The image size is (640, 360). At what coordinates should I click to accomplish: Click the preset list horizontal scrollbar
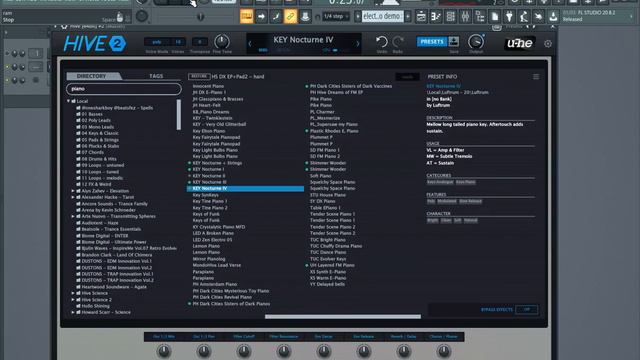click(343, 317)
